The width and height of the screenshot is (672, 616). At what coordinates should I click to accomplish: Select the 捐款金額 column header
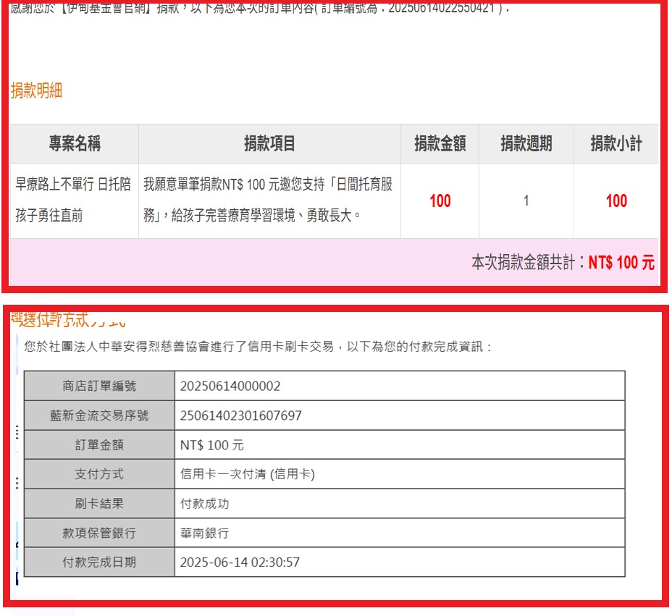pos(440,144)
